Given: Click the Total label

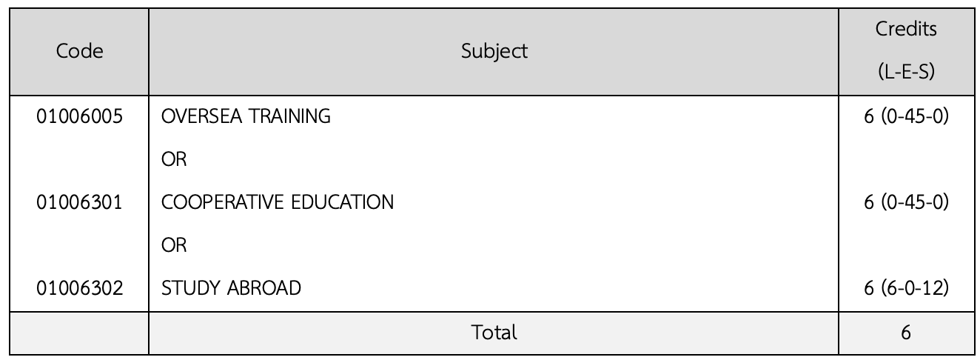Looking at the screenshot, I should (x=494, y=333).
